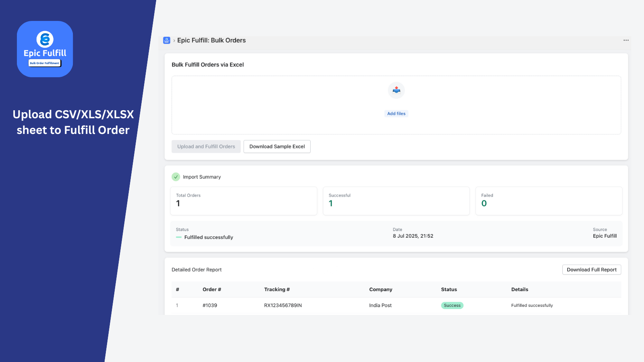Expand the Import Summary section

[x=202, y=177]
